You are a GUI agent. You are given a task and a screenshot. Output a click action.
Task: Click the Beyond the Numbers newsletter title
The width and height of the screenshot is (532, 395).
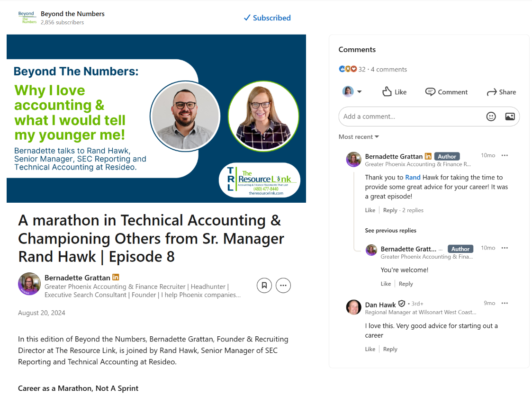click(72, 14)
